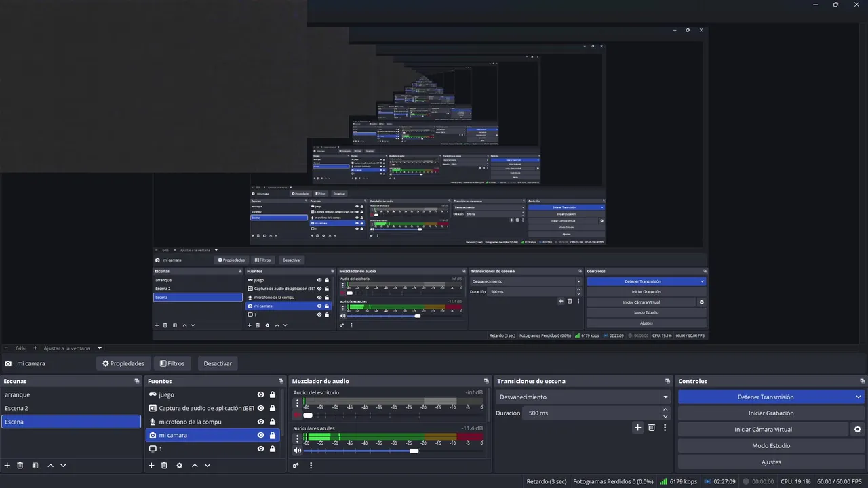Remove the transition with trash icon

(652, 428)
